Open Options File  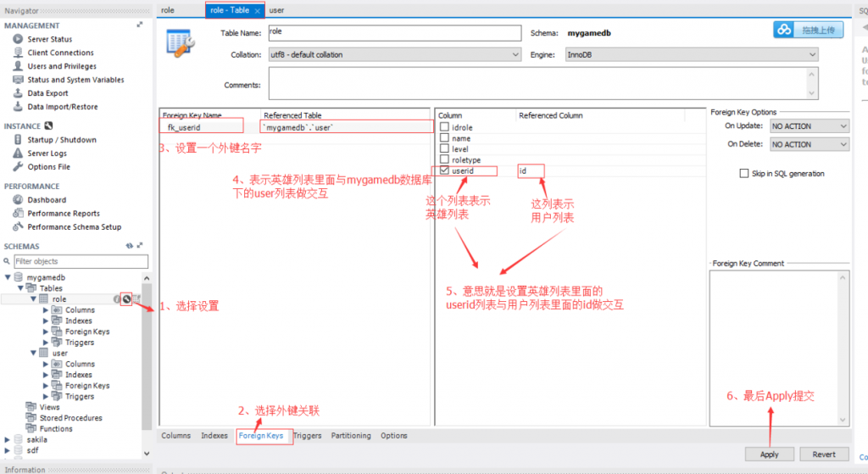point(48,167)
